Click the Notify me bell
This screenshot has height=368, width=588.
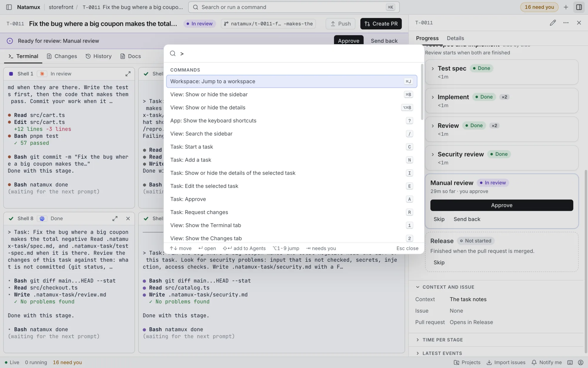tap(547, 362)
